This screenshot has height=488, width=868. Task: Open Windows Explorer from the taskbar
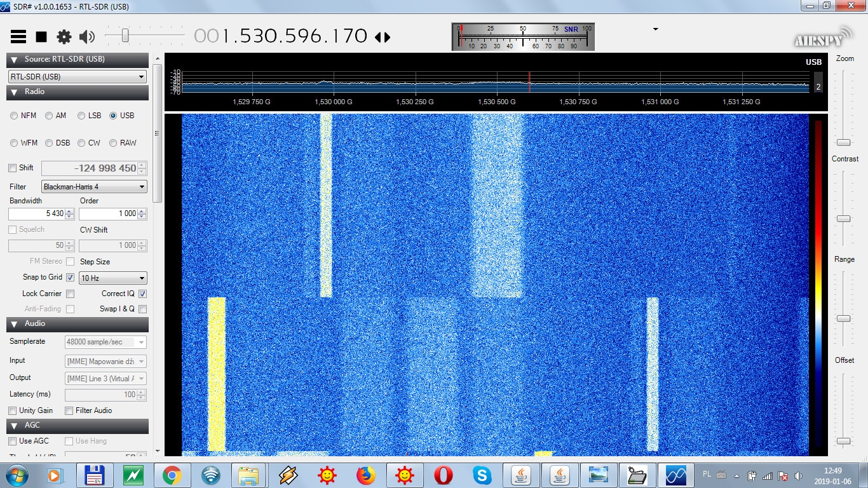pyautogui.click(x=248, y=475)
